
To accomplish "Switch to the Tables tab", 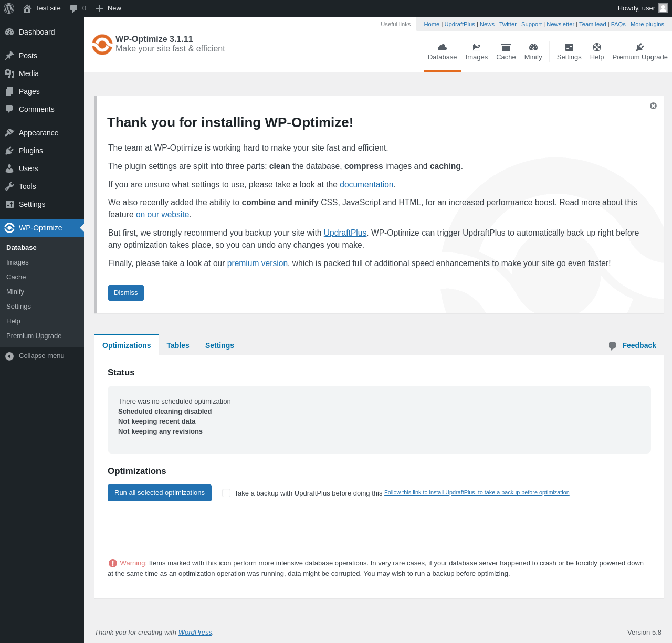I will point(178,345).
